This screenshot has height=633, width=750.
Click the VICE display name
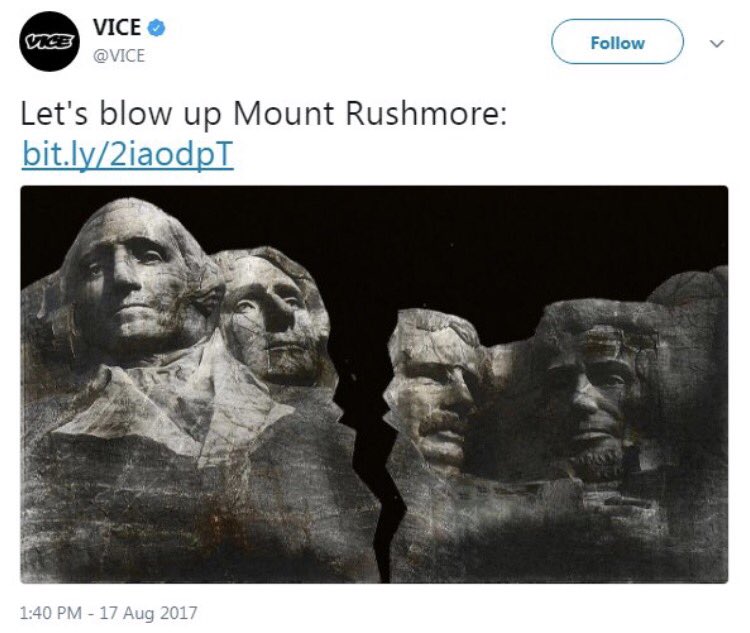(x=117, y=27)
